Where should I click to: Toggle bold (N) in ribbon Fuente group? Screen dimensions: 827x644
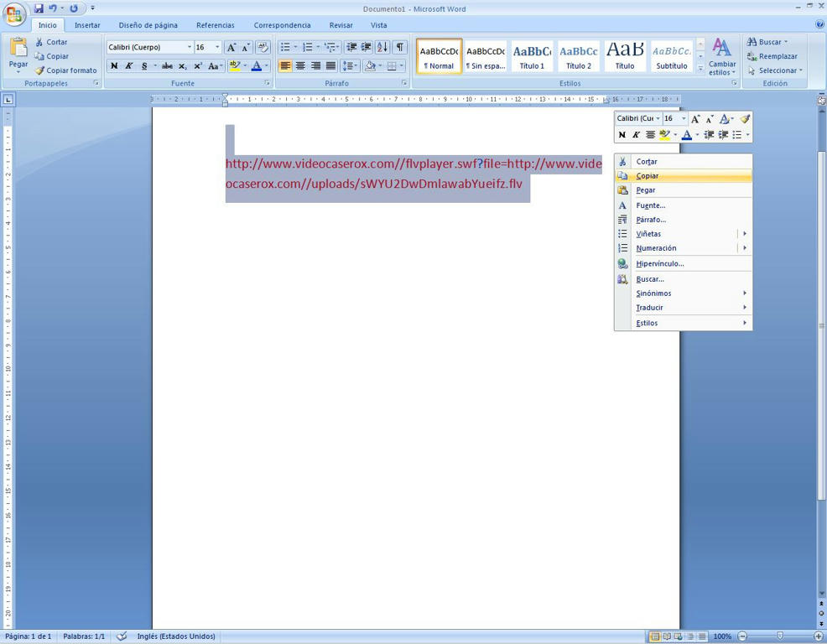pos(114,66)
